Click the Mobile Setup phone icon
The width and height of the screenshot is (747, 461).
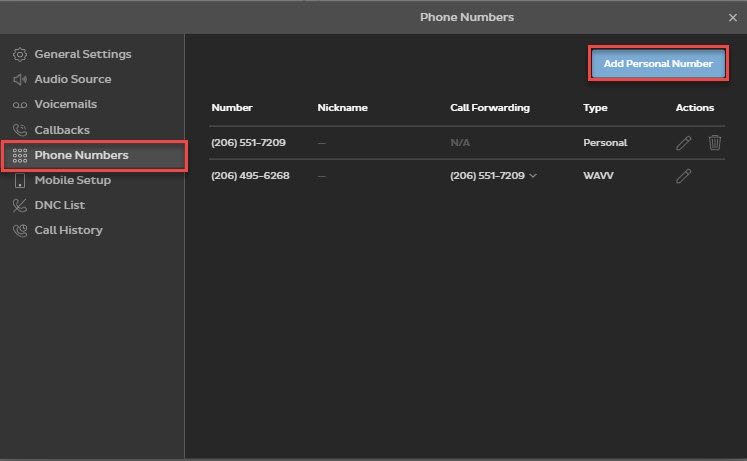pyautogui.click(x=20, y=181)
